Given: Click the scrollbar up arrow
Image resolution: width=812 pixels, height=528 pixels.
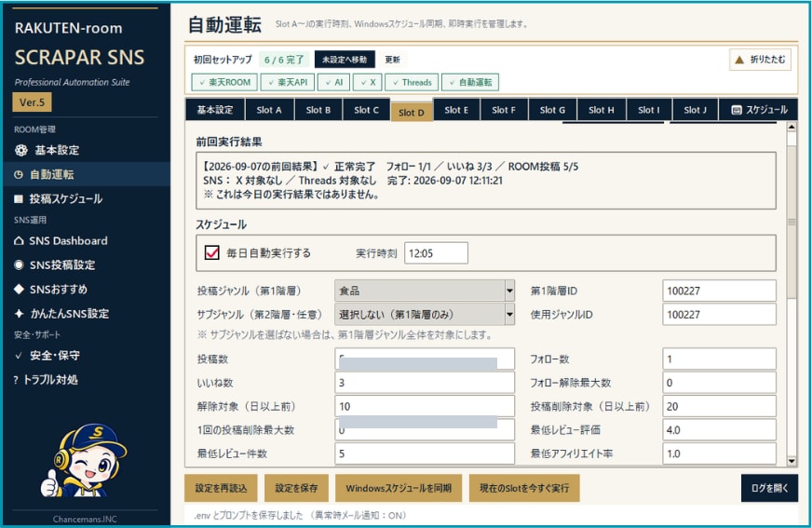Looking at the screenshot, I should click(792, 127).
